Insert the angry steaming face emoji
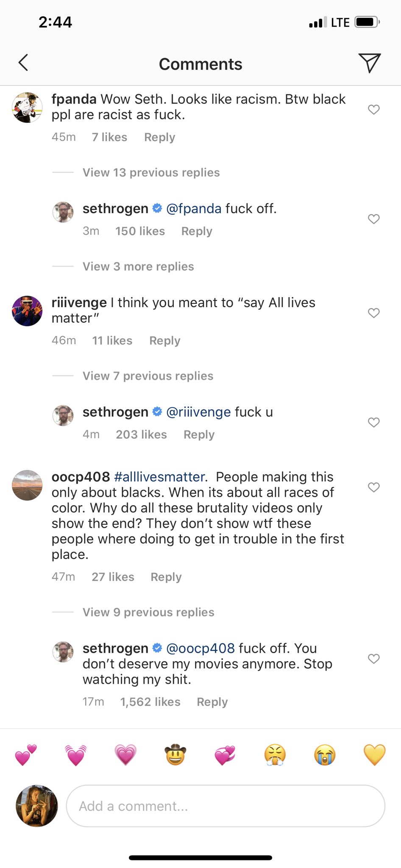The image size is (401, 868). coord(275,755)
